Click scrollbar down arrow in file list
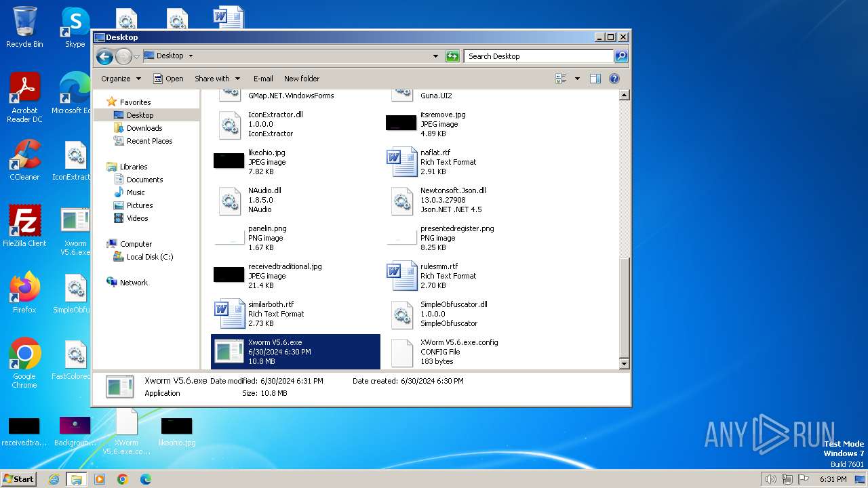This screenshot has width=868, height=488. click(625, 364)
